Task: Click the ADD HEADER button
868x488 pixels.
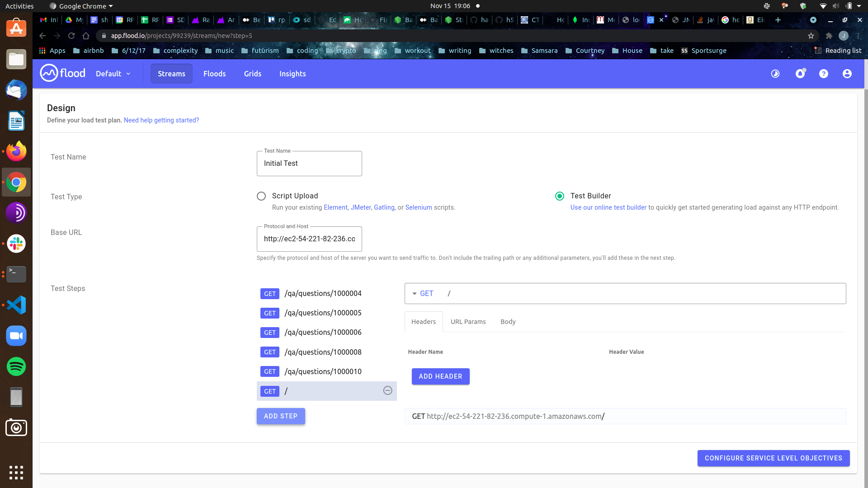Action: (440, 376)
